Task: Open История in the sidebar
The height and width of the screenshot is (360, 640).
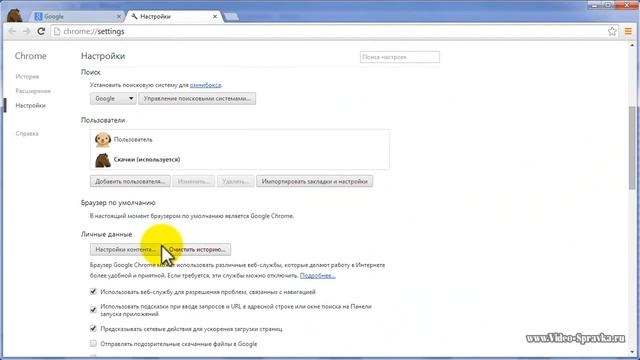Action: [x=27, y=77]
